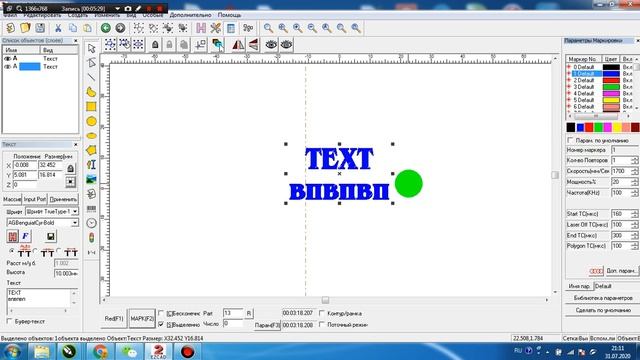Click the green Undo arrow button
The width and height of the screenshot is (640, 360).
click(106, 28)
